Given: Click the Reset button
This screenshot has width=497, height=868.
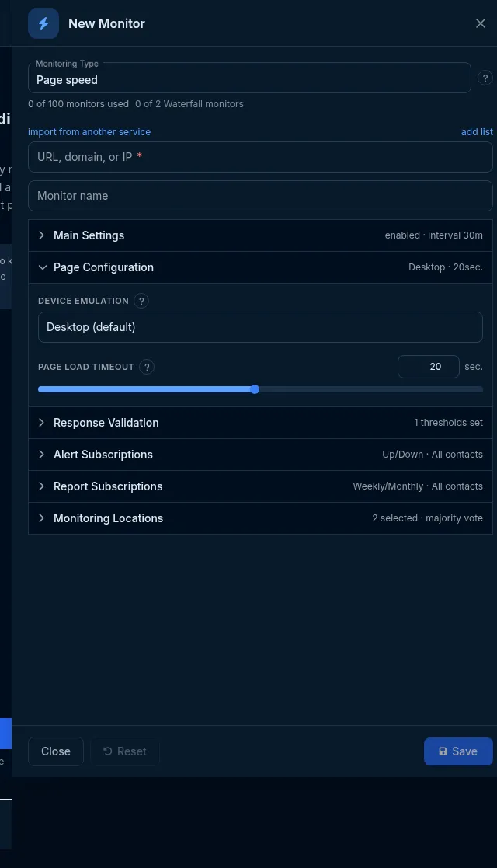Looking at the screenshot, I should coord(125,751).
